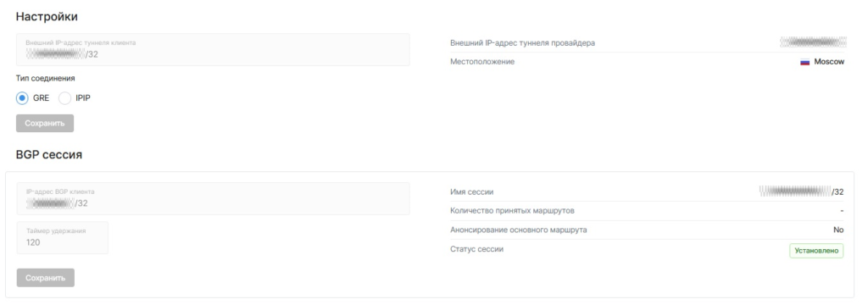Click the Moscow location text
Screen dimensions: 868x305
coord(829,62)
